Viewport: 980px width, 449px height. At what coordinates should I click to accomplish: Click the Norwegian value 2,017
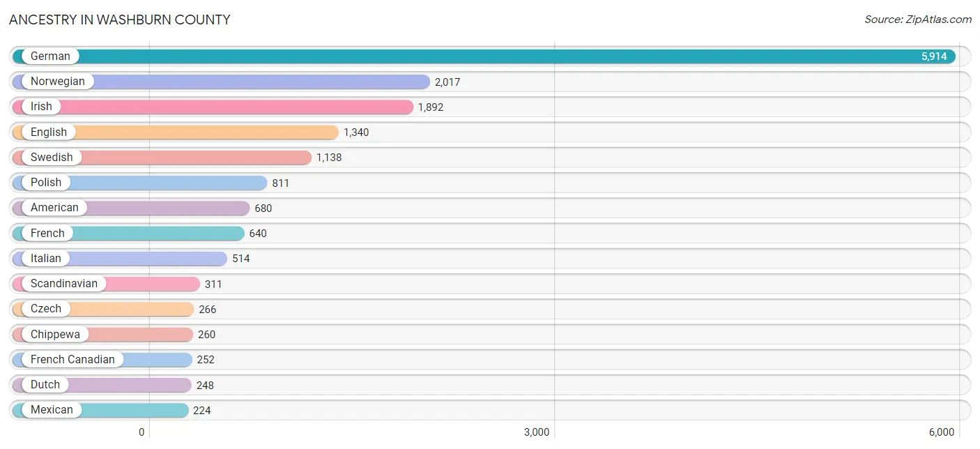click(447, 82)
